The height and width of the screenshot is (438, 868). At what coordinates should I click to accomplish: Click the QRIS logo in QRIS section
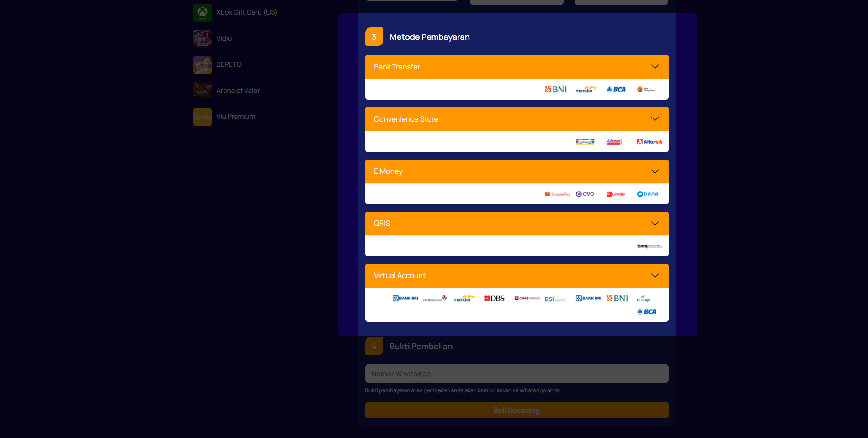point(650,246)
